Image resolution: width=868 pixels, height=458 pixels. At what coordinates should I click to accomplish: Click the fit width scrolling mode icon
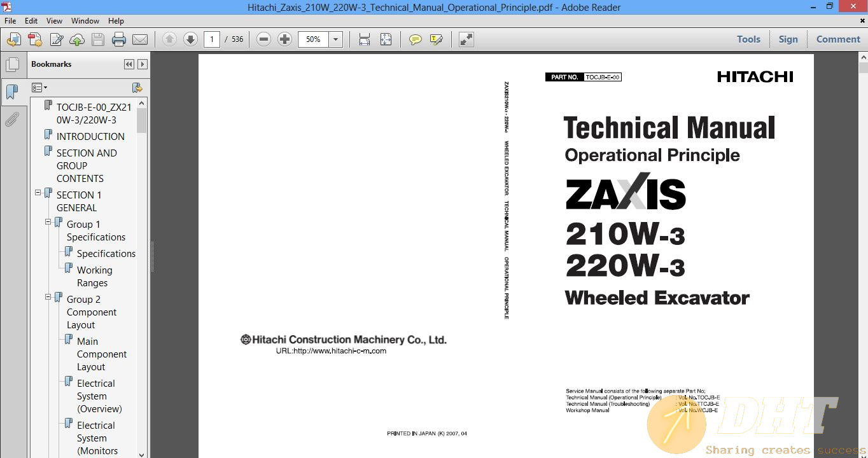(365, 39)
